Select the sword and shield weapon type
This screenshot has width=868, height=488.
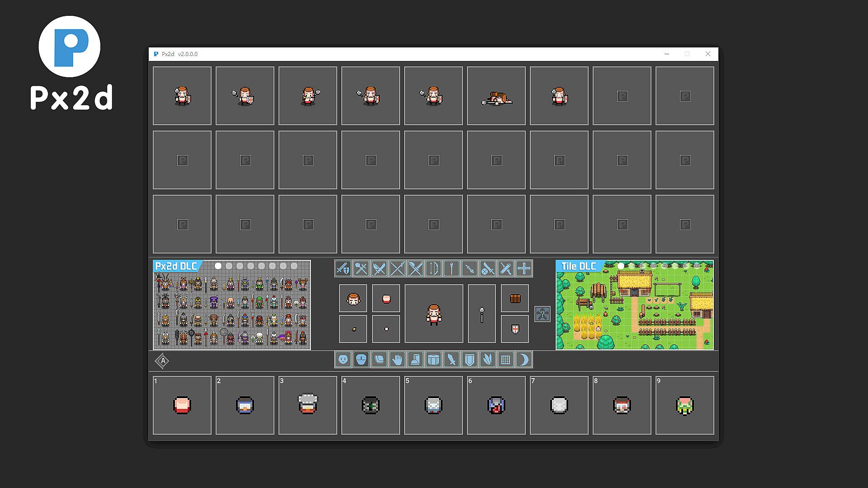[343, 269]
